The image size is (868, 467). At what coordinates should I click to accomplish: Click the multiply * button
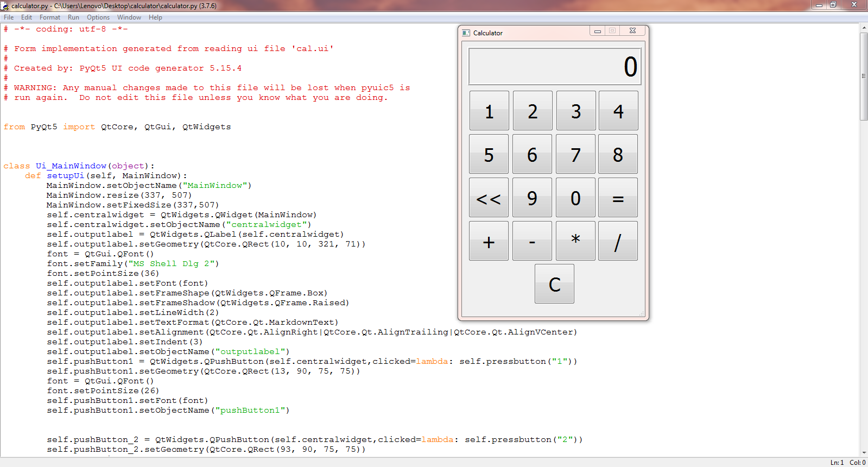(x=576, y=241)
